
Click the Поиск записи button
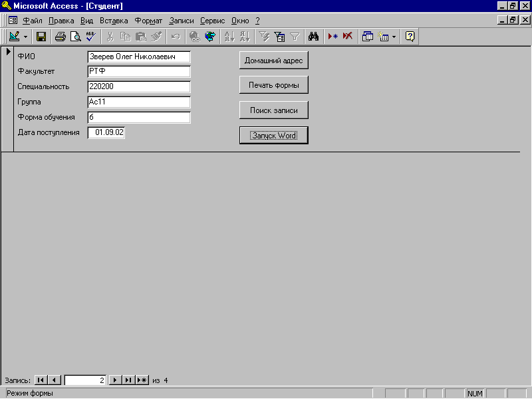pyautogui.click(x=274, y=110)
